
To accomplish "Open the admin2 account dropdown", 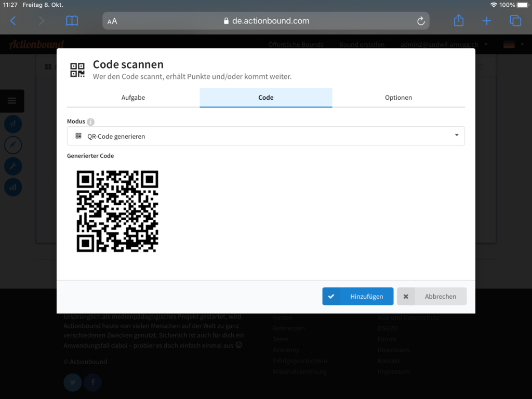I will point(443,45).
